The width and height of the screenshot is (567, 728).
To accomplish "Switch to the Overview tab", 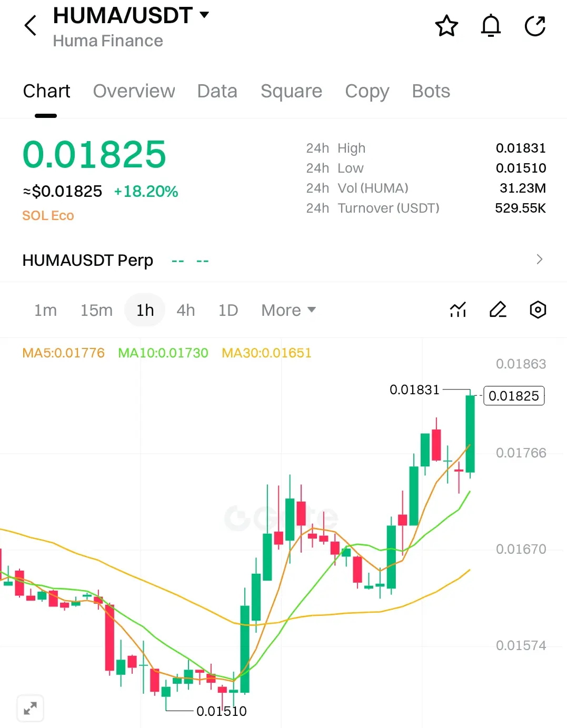I will [x=134, y=91].
